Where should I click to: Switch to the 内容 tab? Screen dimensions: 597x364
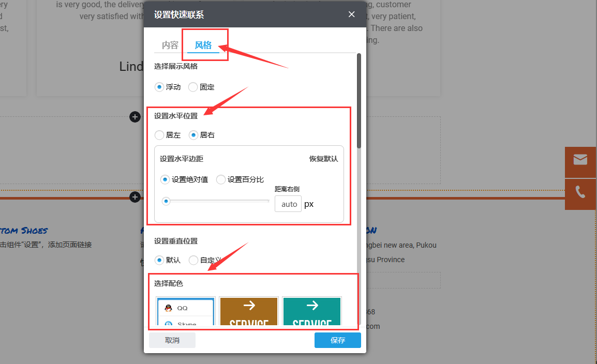[x=169, y=45]
